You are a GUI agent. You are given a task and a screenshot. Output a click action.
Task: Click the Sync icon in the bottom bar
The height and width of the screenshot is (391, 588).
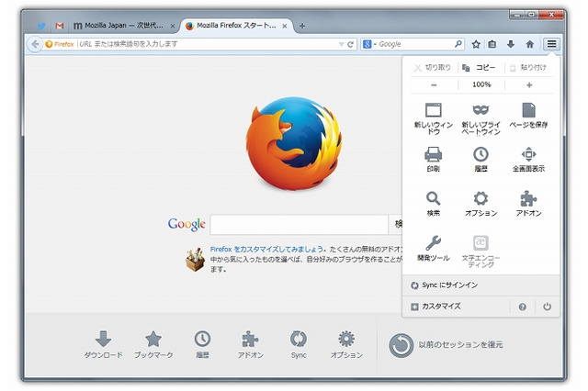299,339
